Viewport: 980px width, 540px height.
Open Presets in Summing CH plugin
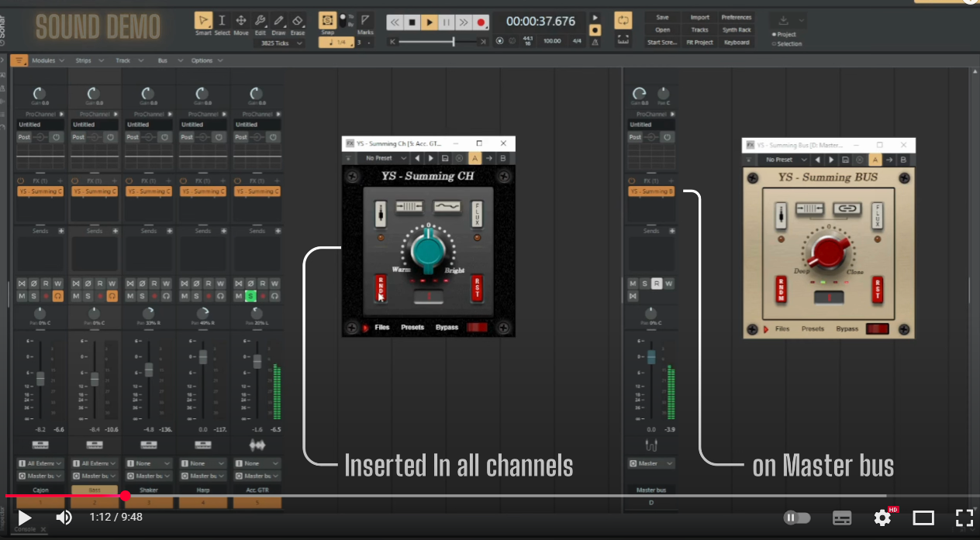point(412,328)
